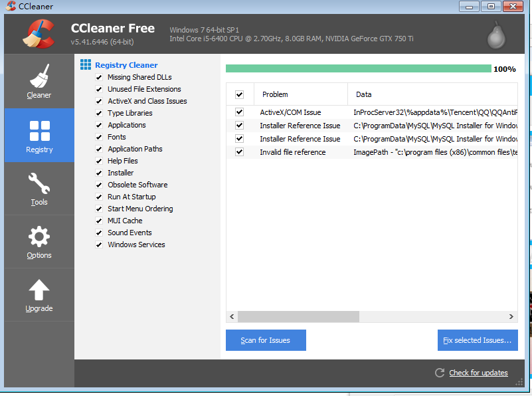Disable Application Paths scanning
The height and width of the screenshot is (396, 532).
(99, 149)
